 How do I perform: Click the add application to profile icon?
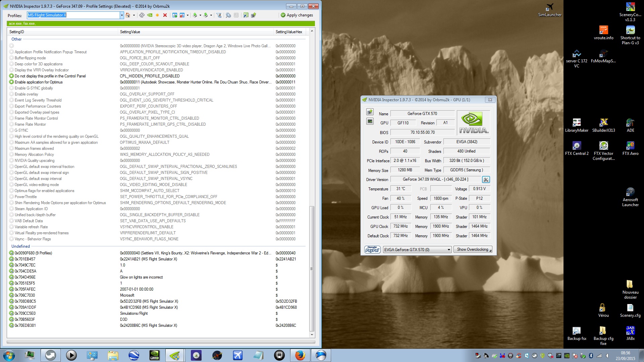[x=175, y=15]
